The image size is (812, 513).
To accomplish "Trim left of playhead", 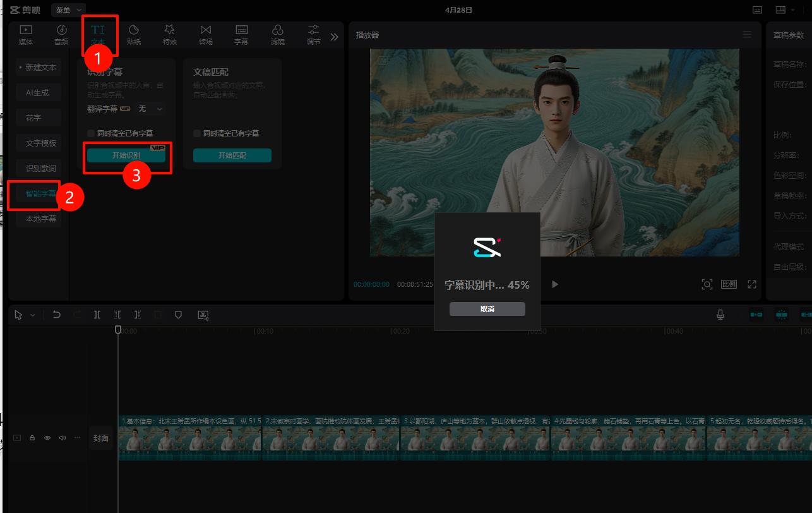I will point(117,314).
